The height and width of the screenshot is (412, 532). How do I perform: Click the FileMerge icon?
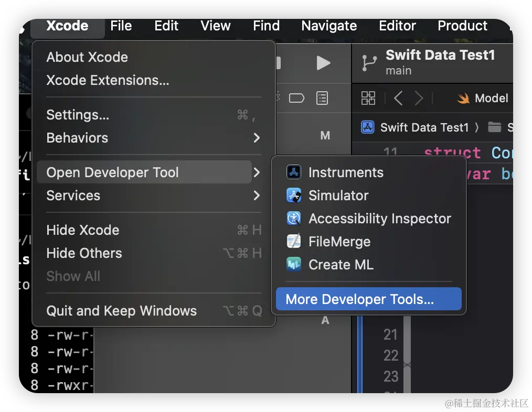point(293,241)
